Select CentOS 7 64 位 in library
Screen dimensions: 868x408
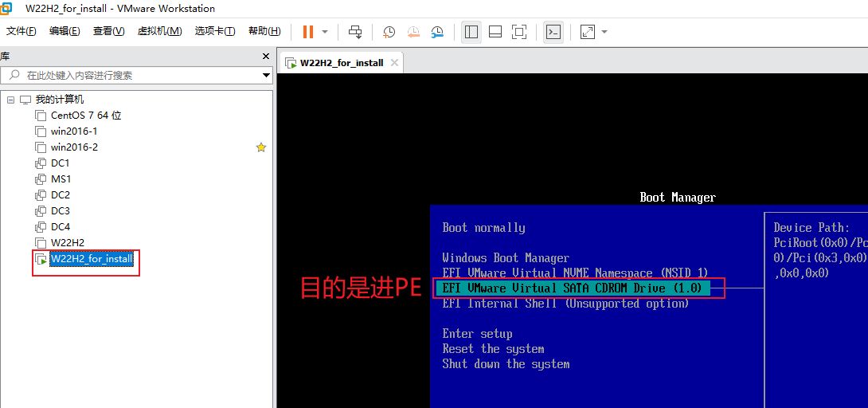[x=85, y=116]
